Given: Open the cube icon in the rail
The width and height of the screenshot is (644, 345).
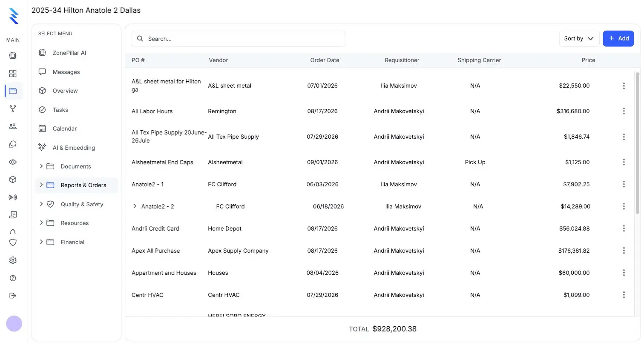Looking at the screenshot, I should tap(13, 180).
